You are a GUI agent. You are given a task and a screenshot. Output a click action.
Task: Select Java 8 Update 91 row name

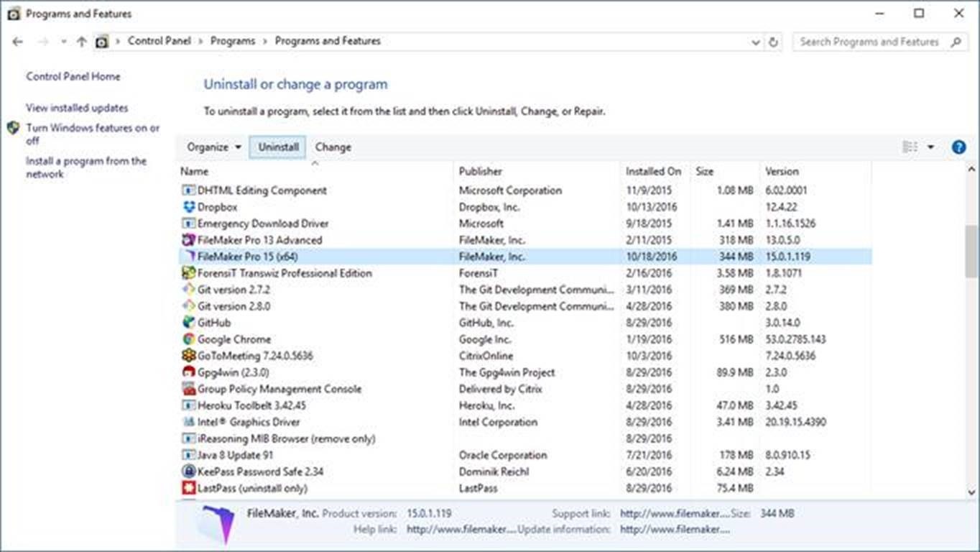[236, 455]
